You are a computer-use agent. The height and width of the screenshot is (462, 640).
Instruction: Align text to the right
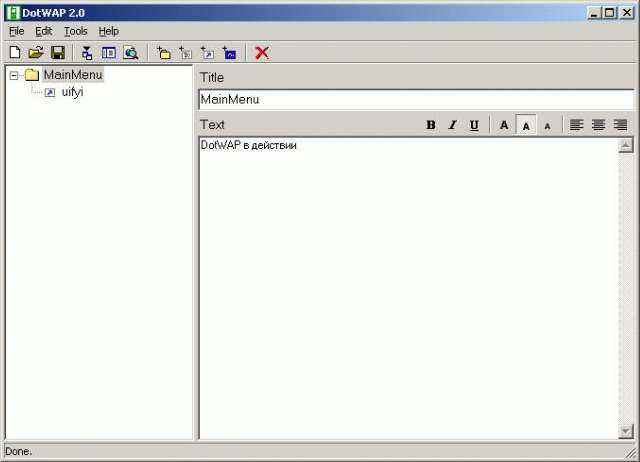tap(620, 124)
